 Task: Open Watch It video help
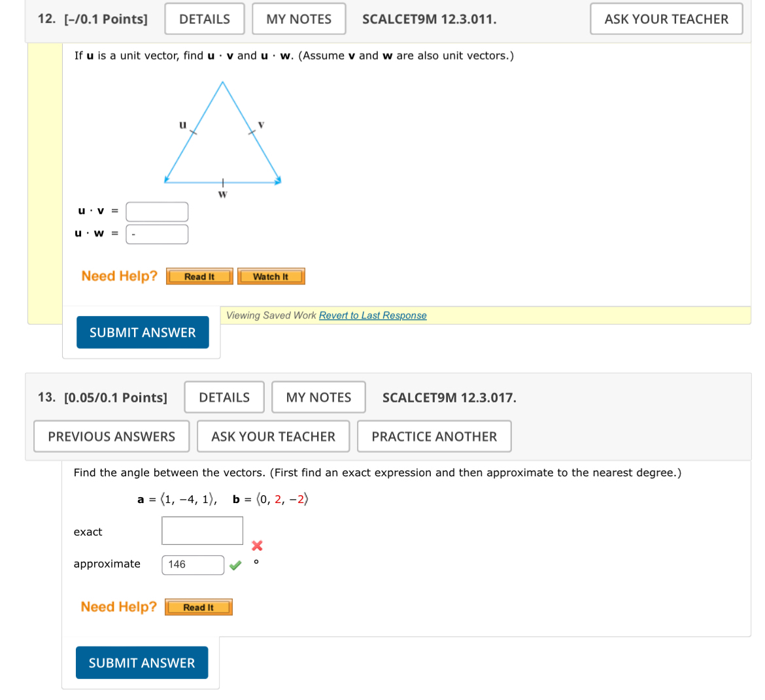pyautogui.click(x=271, y=276)
